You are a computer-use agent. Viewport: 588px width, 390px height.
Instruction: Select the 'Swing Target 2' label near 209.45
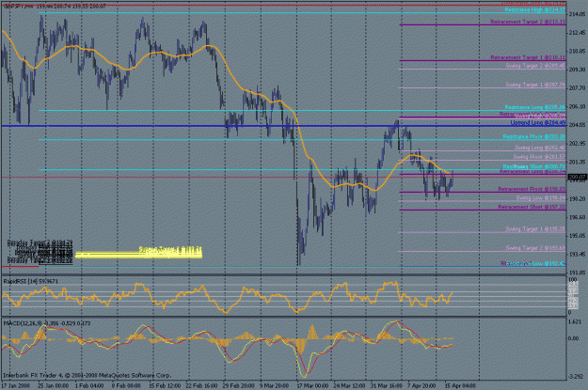tap(535, 66)
